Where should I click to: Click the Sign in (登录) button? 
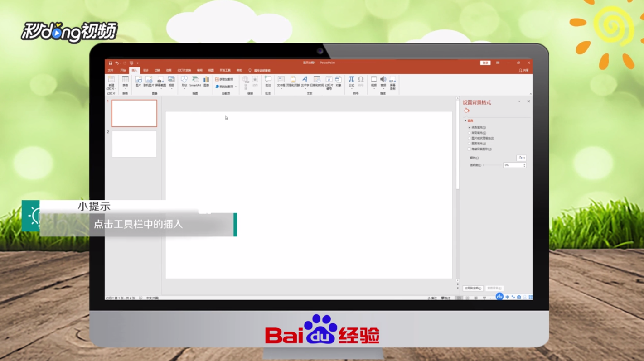[485, 63]
